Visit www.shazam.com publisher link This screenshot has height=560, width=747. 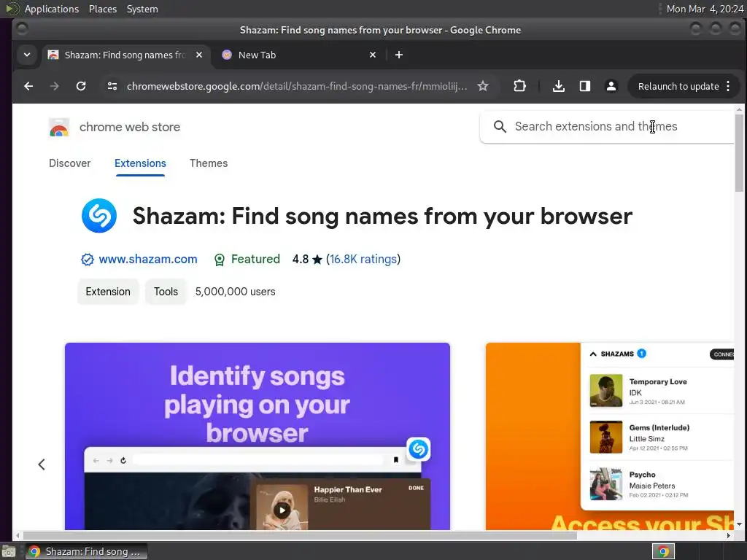147,260
